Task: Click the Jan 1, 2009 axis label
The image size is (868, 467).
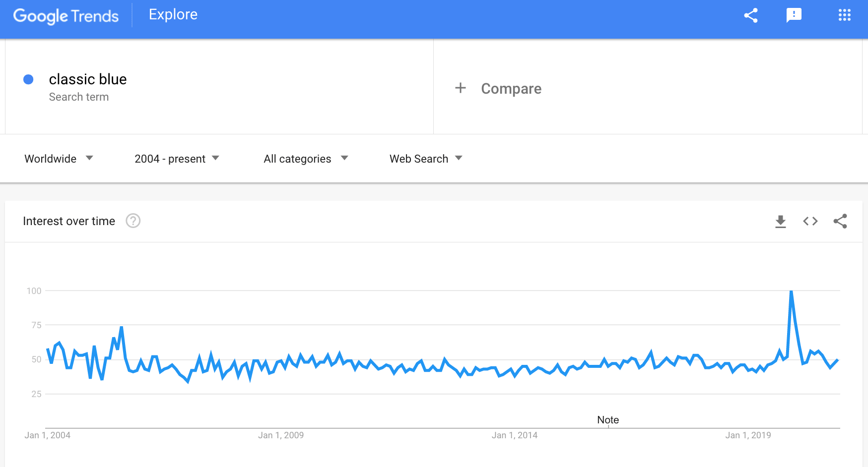Action: pyautogui.click(x=281, y=435)
